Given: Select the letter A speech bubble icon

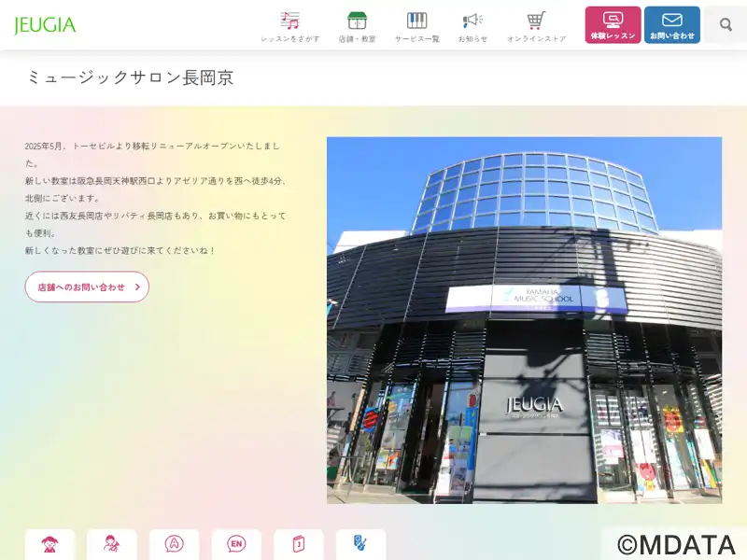Looking at the screenshot, I should tap(174, 544).
